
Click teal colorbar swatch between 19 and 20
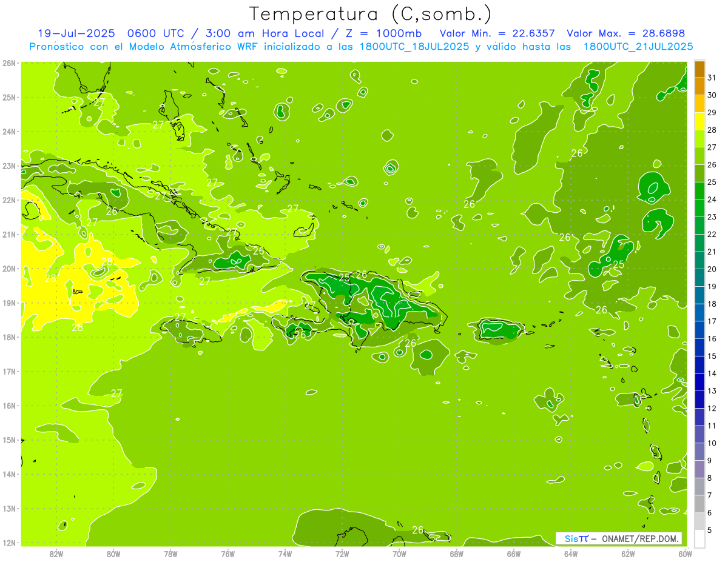[x=700, y=278]
